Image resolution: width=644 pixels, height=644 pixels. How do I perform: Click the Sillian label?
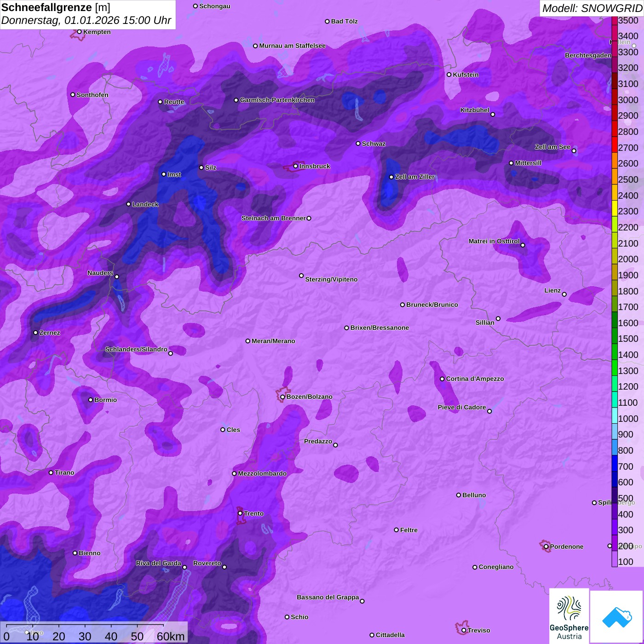click(485, 322)
